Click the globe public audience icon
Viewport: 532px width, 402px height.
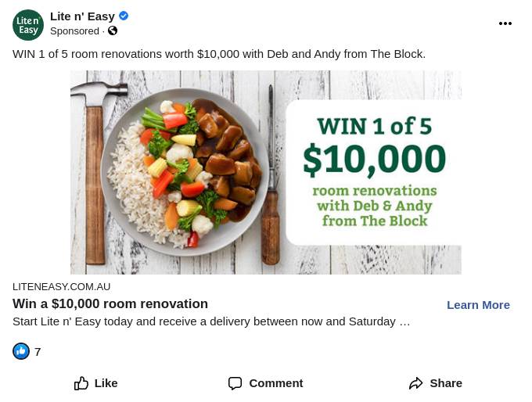tap(113, 31)
